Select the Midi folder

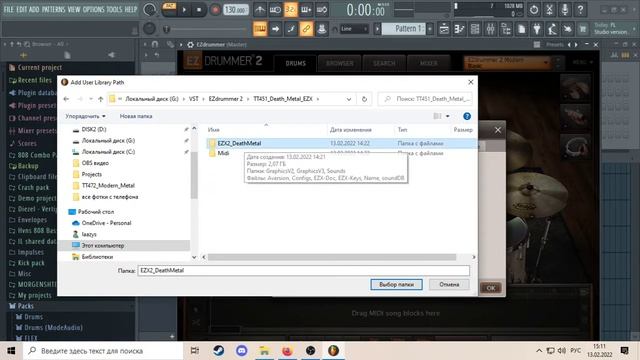pyautogui.click(x=223, y=153)
